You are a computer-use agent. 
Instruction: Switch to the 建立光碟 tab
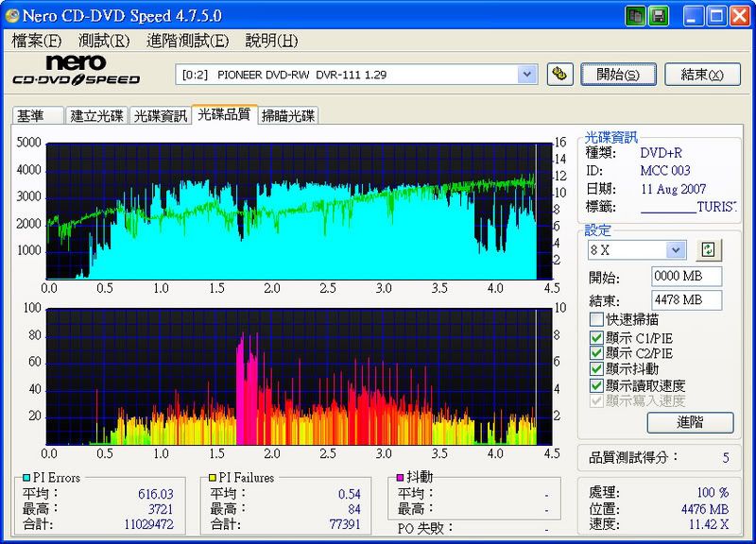96,115
